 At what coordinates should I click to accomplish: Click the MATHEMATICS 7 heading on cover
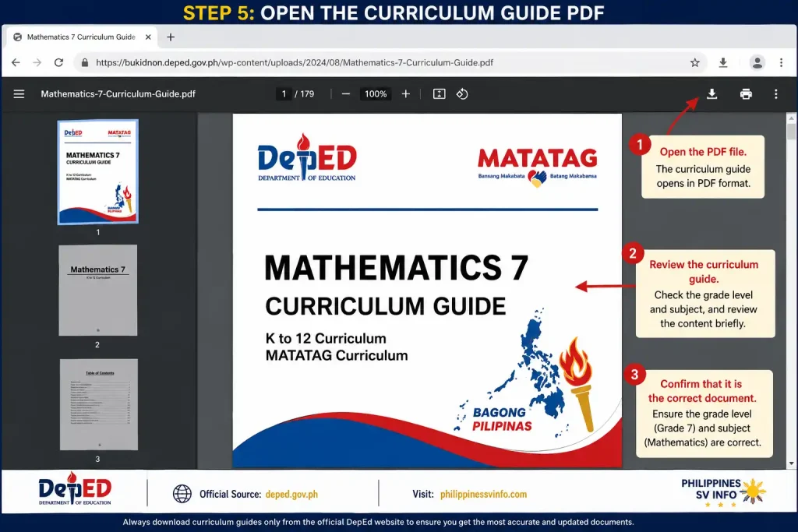click(397, 267)
